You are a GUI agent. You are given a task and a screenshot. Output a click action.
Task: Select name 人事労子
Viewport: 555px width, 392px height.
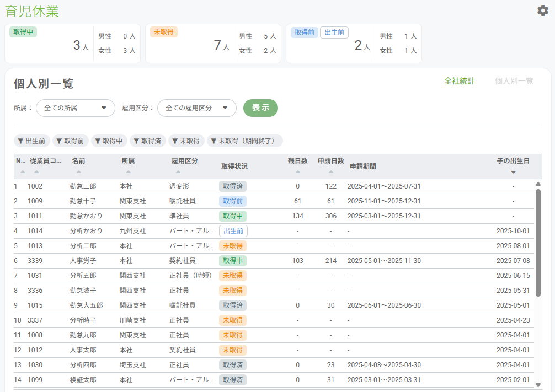(83, 260)
